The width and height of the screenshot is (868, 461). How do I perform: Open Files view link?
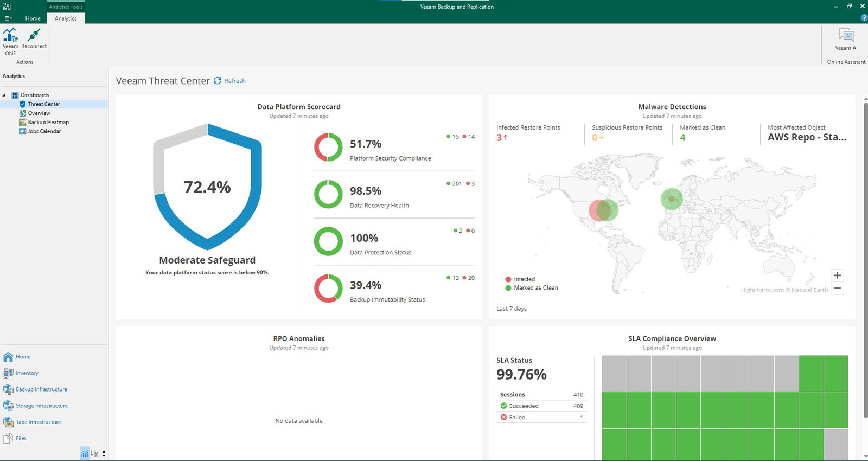point(21,438)
